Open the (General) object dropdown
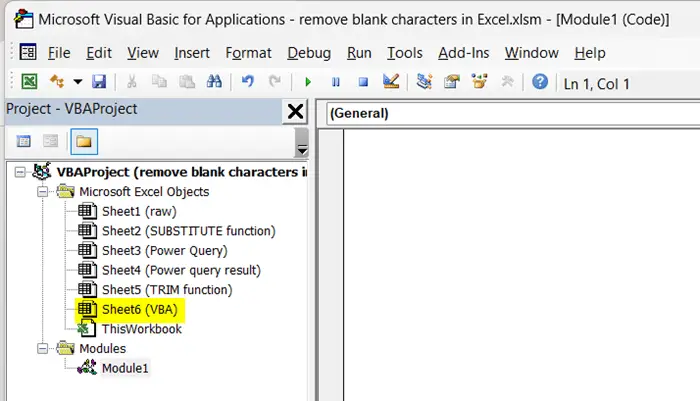Screen dimensions: 700x401 click(513, 113)
